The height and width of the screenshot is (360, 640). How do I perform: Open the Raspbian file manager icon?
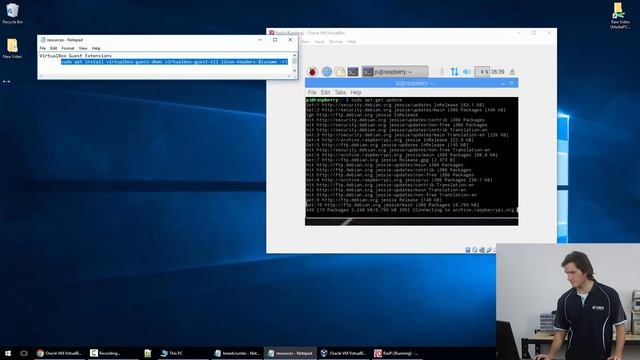[340, 72]
